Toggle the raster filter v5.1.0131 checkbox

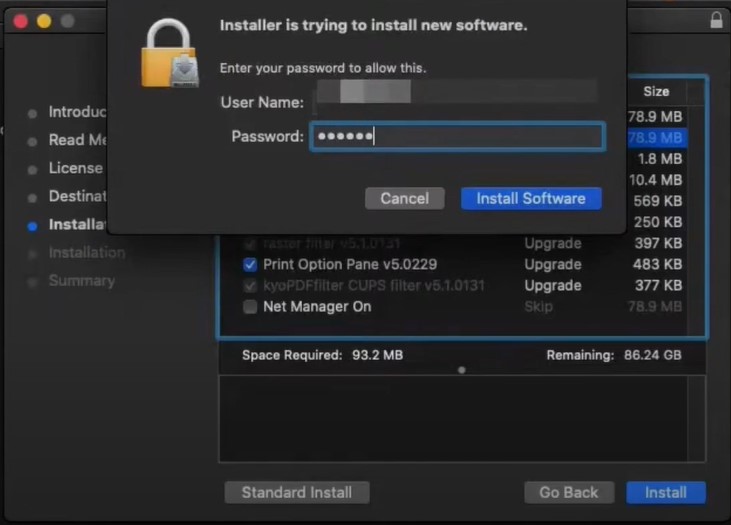tap(250, 244)
